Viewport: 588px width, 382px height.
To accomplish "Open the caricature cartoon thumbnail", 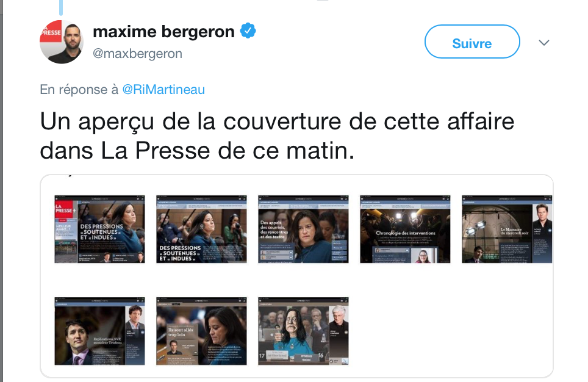I will [x=303, y=331].
